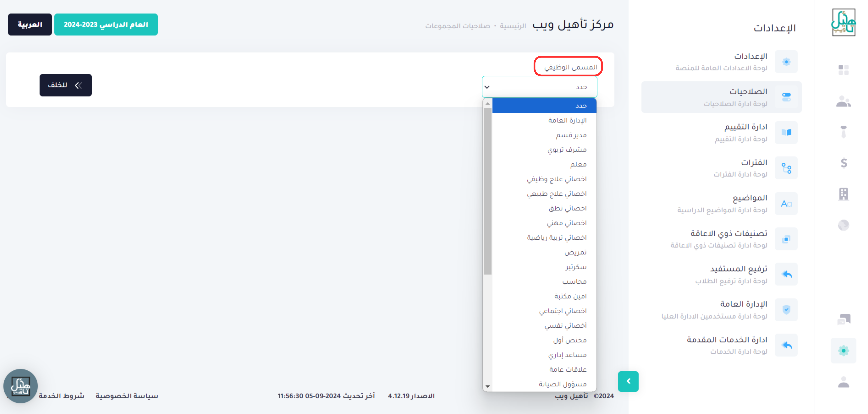Click العام الدراسي 2023-2024 button
The image size is (868, 414).
pyautogui.click(x=106, y=25)
